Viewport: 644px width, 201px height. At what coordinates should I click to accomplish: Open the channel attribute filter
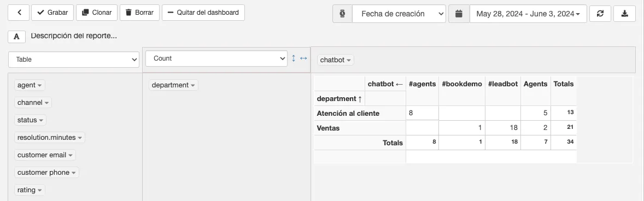(x=33, y=103)
